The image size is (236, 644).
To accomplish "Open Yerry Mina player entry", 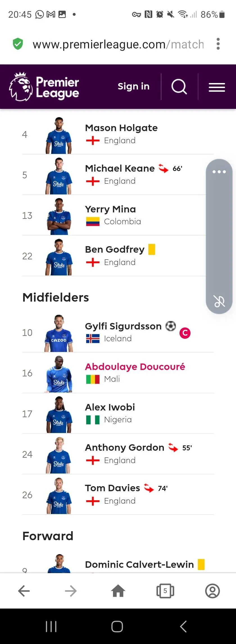I will point(118,215).
